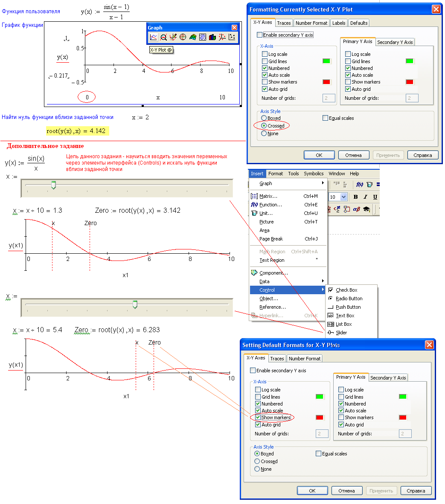The height and width of the screenshot is (504, 445).
Task: Click OK in Formatting Currently Selected dialog
Action: 319,155
